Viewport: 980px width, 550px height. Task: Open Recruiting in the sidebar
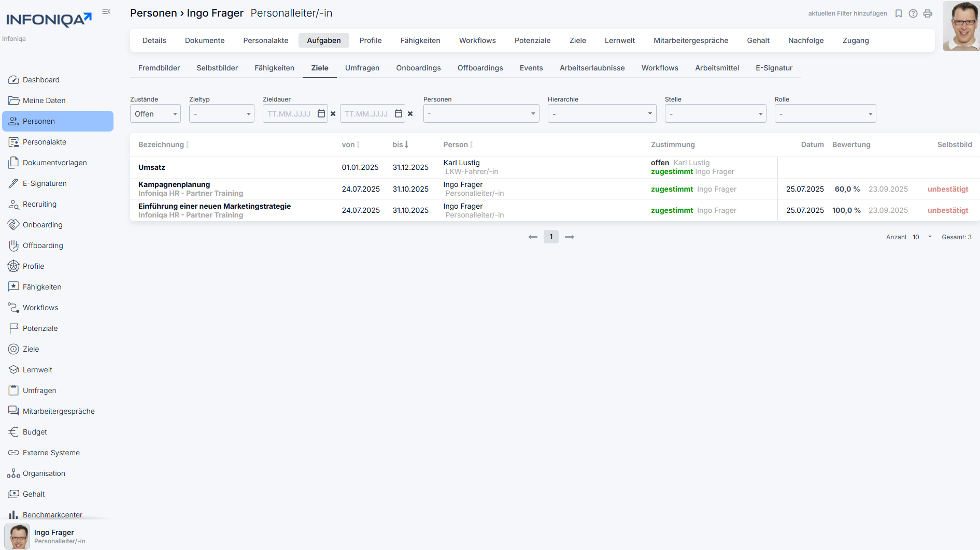39,204
